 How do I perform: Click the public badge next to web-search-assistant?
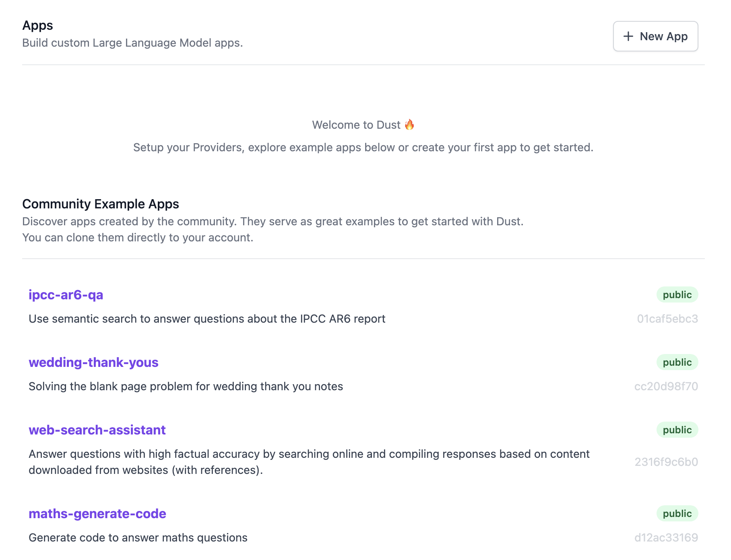click(x=677, y=430)
